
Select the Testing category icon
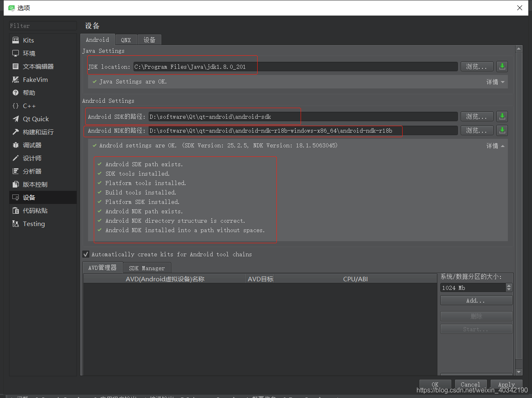click(x=16, y=224)
